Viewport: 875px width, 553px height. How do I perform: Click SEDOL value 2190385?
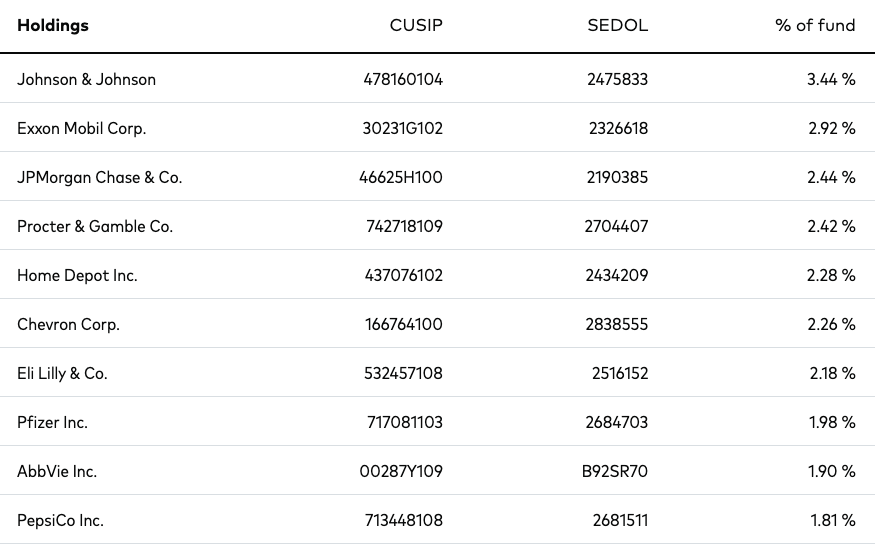[617, 177]
